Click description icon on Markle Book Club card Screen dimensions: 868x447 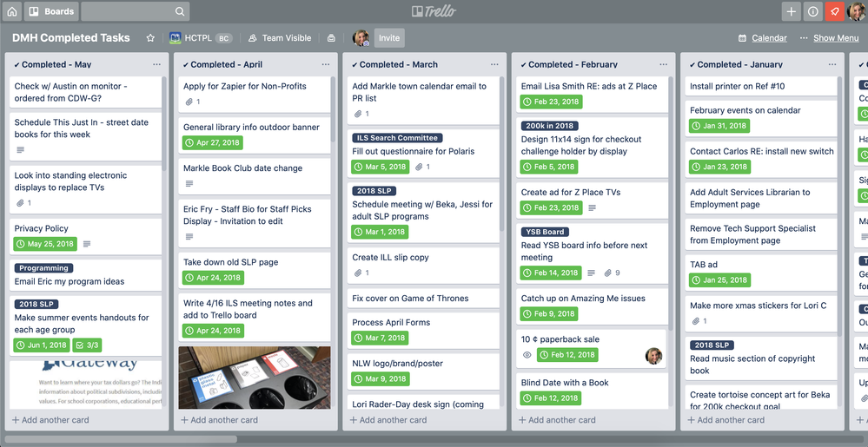(x=189, y=184)
